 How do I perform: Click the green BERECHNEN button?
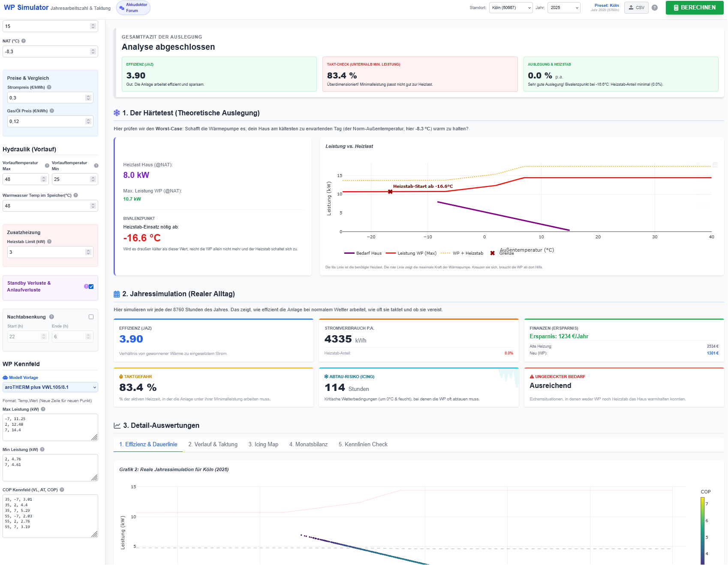click(695, 8)
